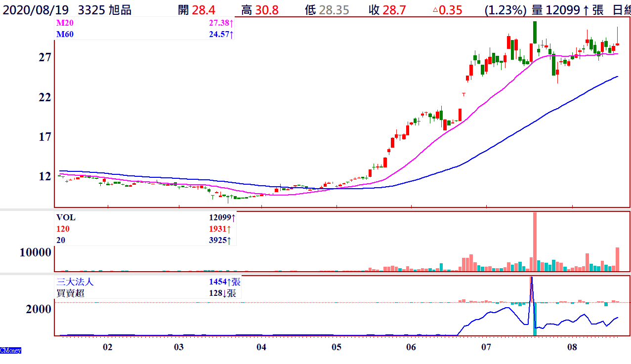Click the red 120 volume average label
Image resolution: width=631 pixels, height=364 pixels.
point(63,229)
